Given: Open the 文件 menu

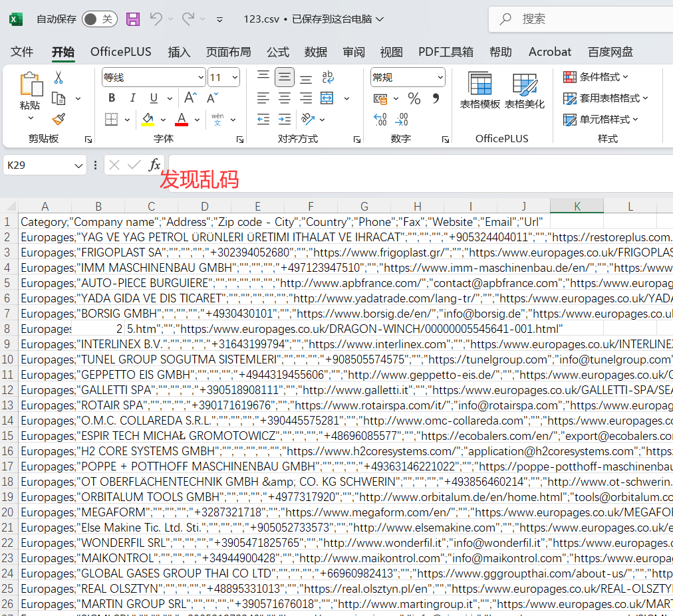Looking at the screenshot, I should pos(22,51).
